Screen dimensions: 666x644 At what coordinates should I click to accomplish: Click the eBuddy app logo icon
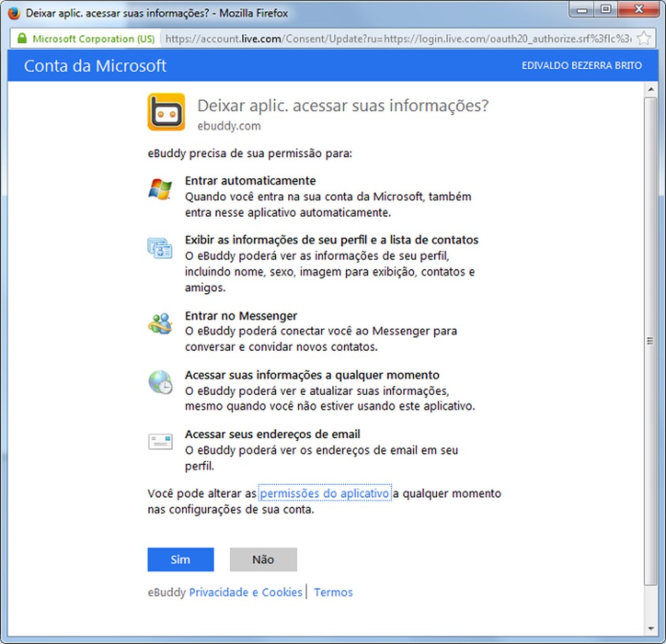(x=166, y=112)
